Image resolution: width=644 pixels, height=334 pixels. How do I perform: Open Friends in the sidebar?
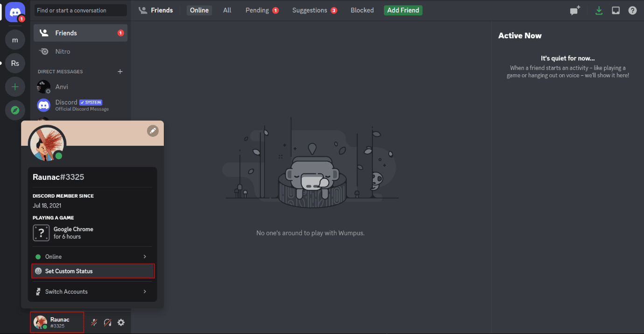pyautogui.click(x=80, y=33)
